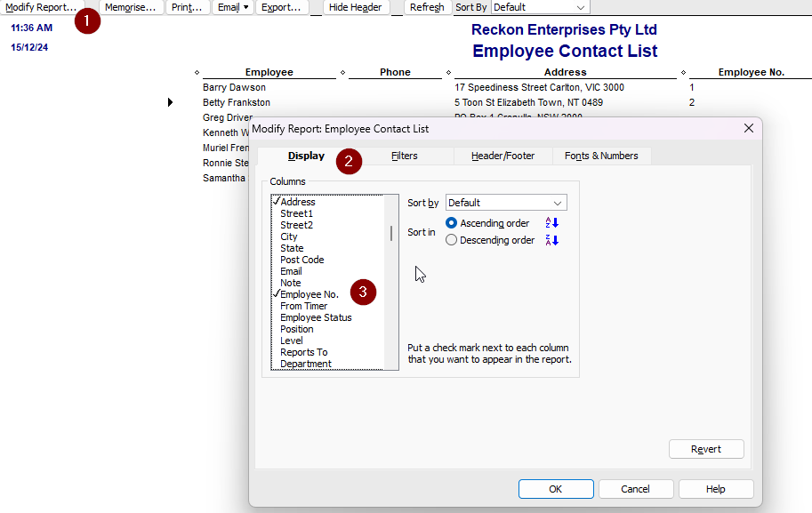
Task: Click the Address column header in report
Action: tap(565, 73)
